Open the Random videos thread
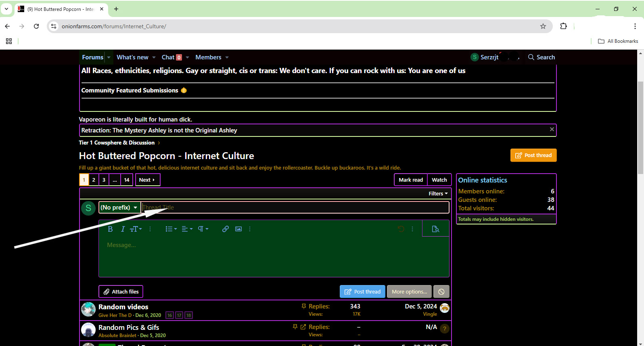This screenshot has width=644, height=346. [x=123, y=307]
